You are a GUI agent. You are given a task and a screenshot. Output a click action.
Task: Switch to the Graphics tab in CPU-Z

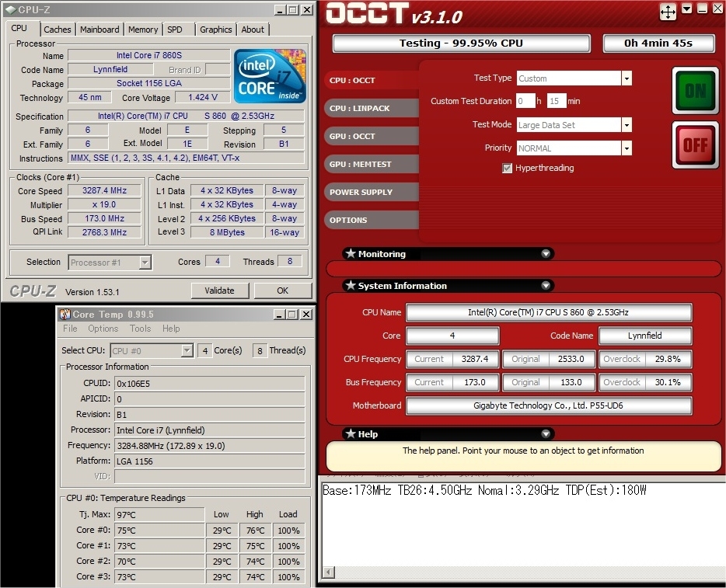click(x=216, y=30)
